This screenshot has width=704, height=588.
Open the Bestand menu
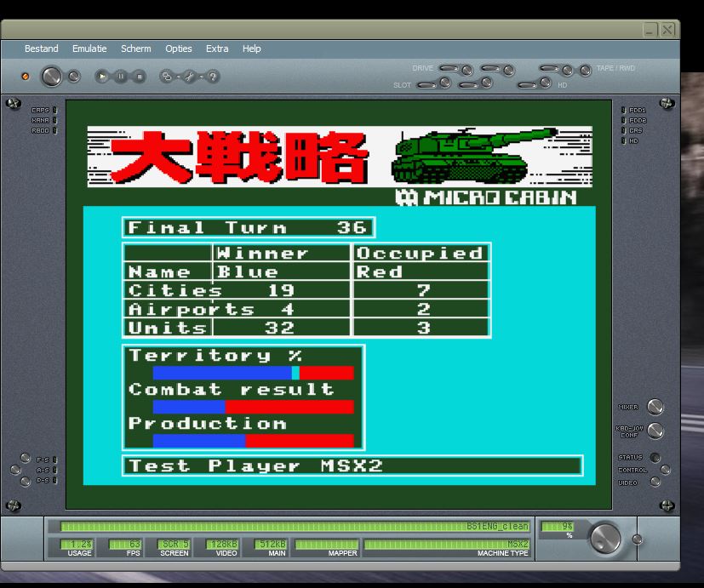click(42, 49)
